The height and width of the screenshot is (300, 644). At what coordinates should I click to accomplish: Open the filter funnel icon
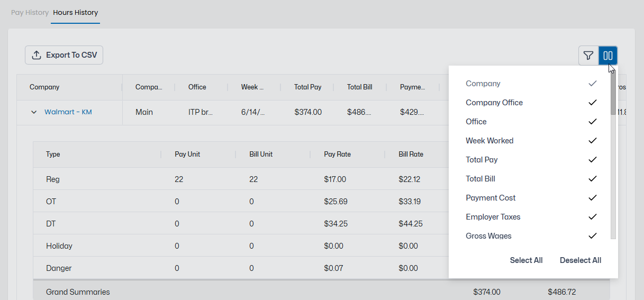pos(588,56)
